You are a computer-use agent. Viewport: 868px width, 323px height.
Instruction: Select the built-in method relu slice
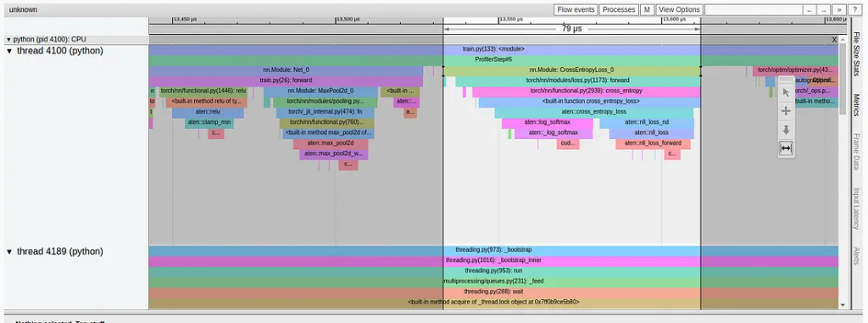pyautogui.click(x=206, y=102)
